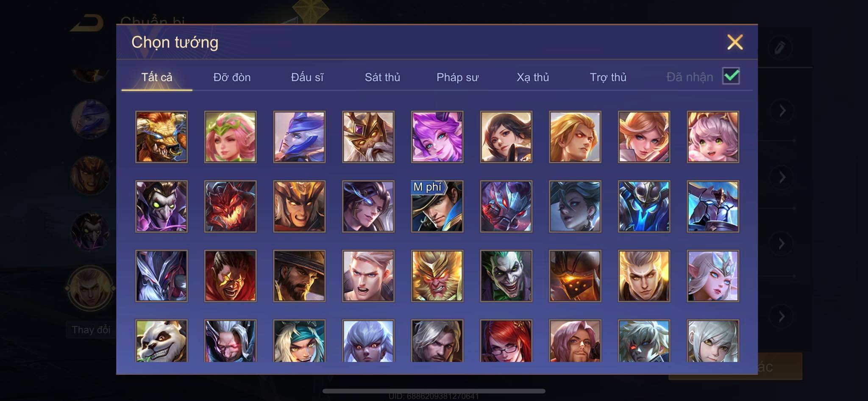Choose the red lava demon hero portrait
The width and height of the screenshot is (868, 401).
coord(230,206)
